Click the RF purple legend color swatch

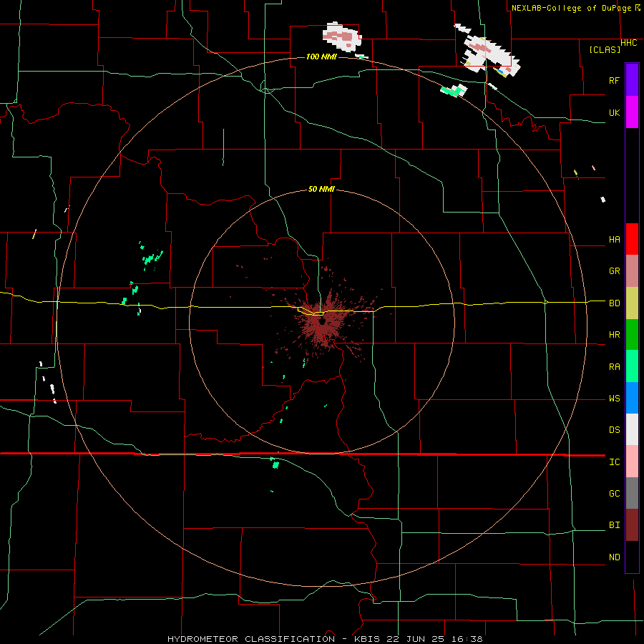click(x=632, y=80)
